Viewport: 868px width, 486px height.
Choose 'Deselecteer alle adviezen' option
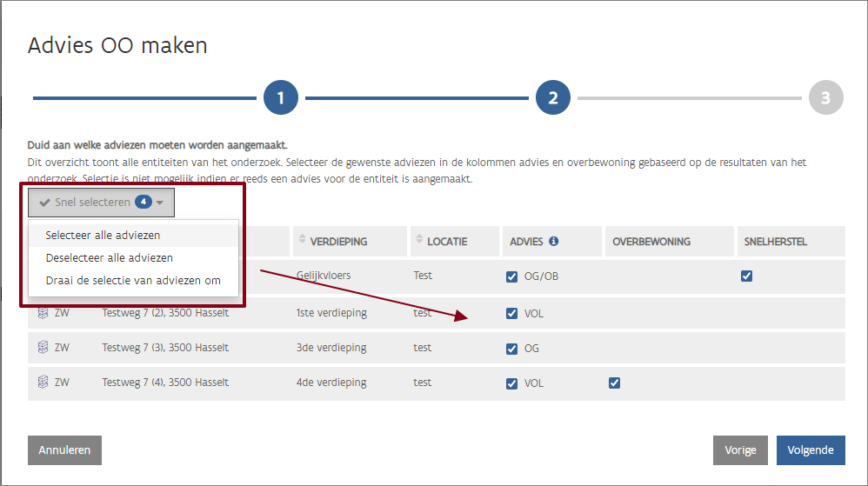(109, 257)
